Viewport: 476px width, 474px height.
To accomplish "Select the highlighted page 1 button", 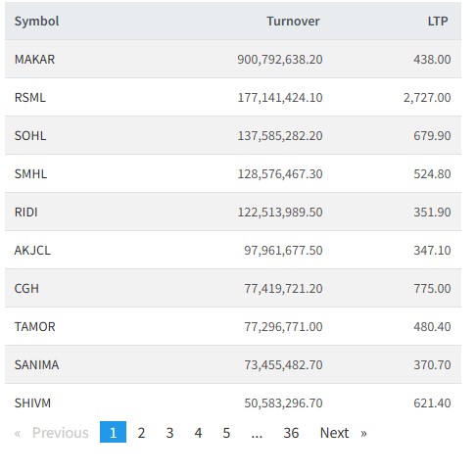I will [x=113, y=432].
